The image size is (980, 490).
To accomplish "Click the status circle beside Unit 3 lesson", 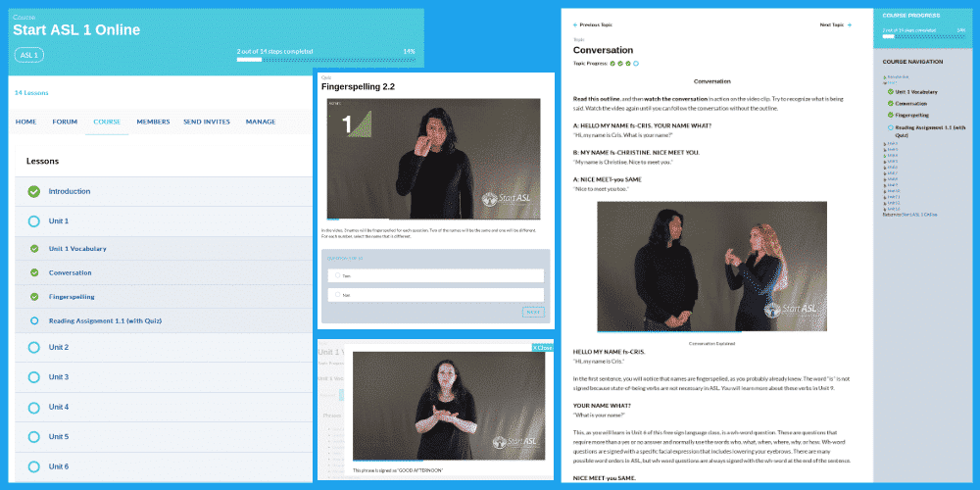I will coord(34,377).
